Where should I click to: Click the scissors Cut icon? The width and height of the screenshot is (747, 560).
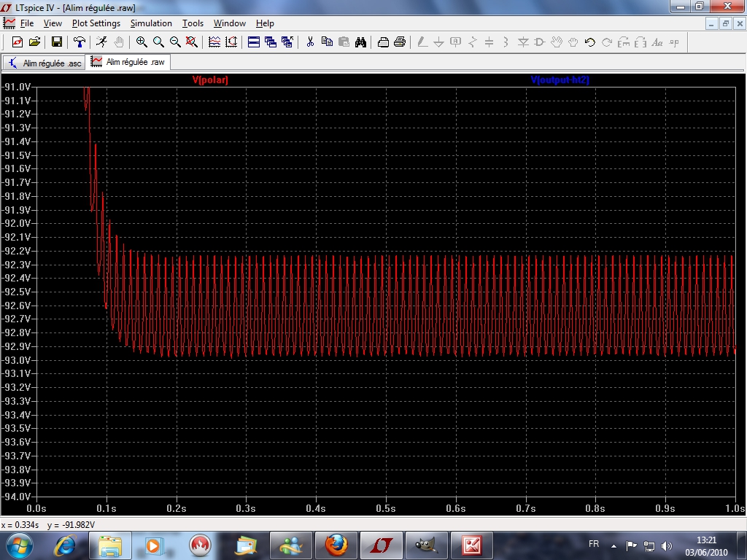click(310, 42)
